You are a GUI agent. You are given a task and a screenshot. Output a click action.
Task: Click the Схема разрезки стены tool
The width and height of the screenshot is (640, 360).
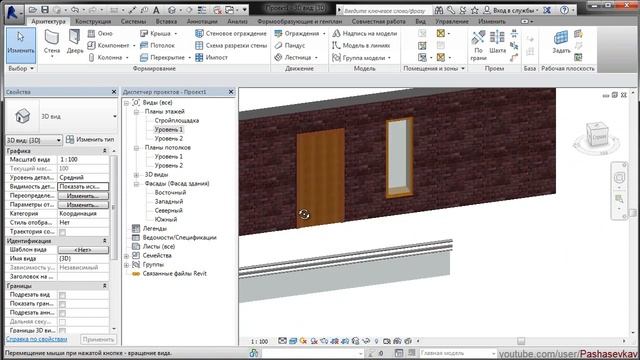[231, 45]
